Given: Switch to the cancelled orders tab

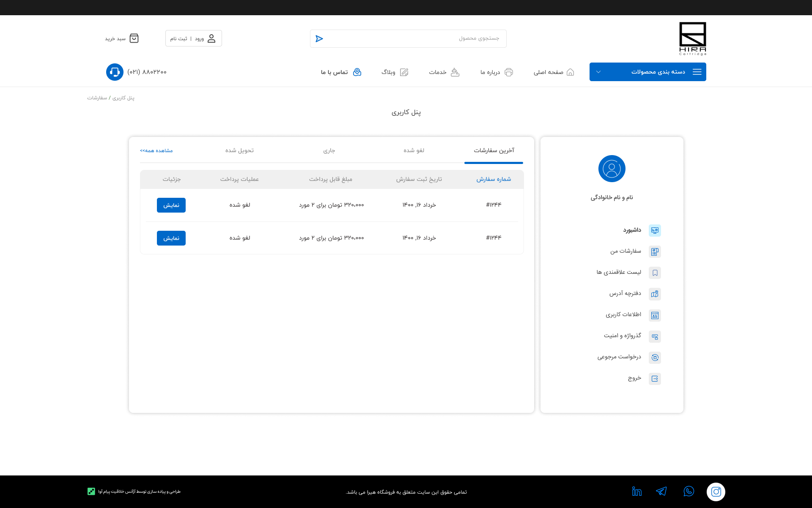Looking at the screenshot, I should (x=414, y=150).
